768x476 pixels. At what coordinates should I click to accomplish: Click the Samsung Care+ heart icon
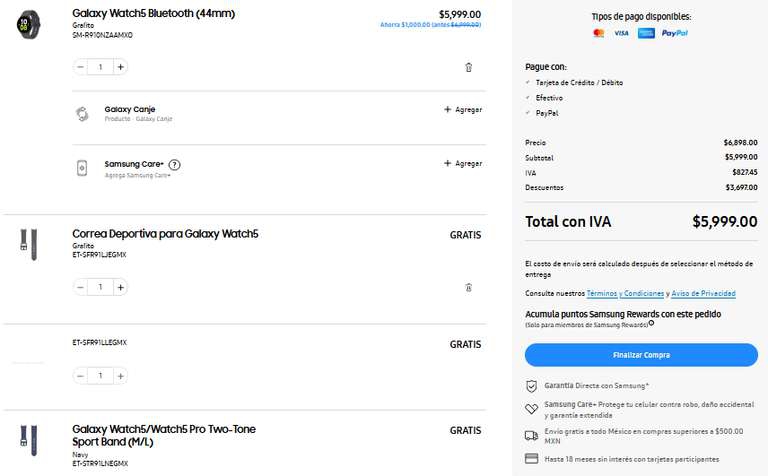(531, 408)
